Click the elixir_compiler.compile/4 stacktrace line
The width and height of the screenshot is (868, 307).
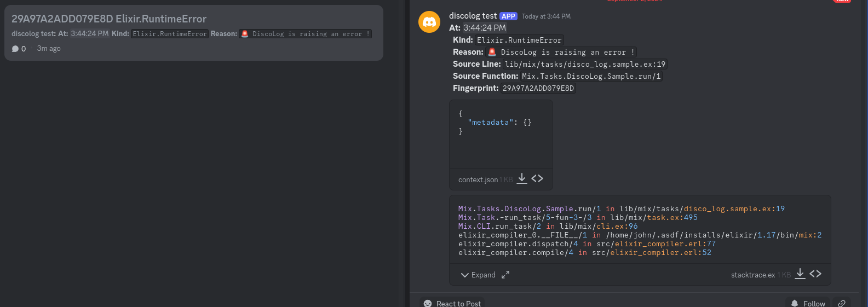point(585,252)
